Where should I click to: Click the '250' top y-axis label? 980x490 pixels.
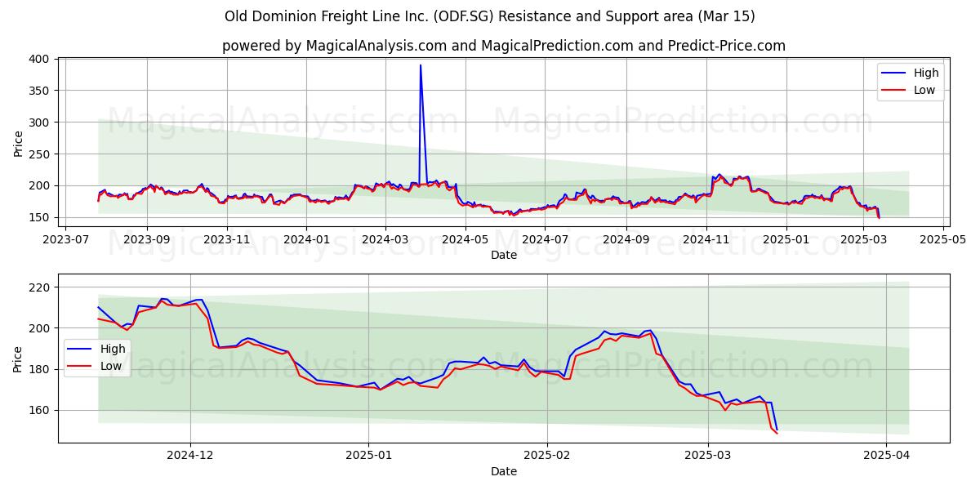click(x=41, y=154)
